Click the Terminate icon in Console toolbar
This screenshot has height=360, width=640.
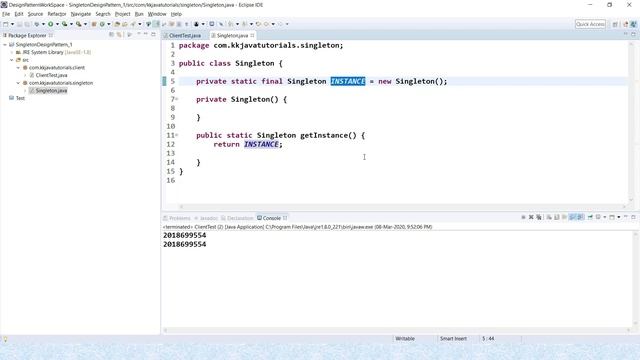(523, 217)
